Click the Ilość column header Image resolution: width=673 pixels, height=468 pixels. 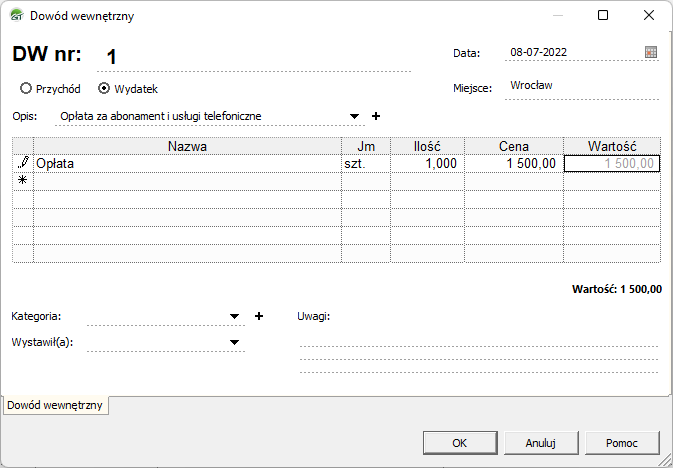point(427,146)
